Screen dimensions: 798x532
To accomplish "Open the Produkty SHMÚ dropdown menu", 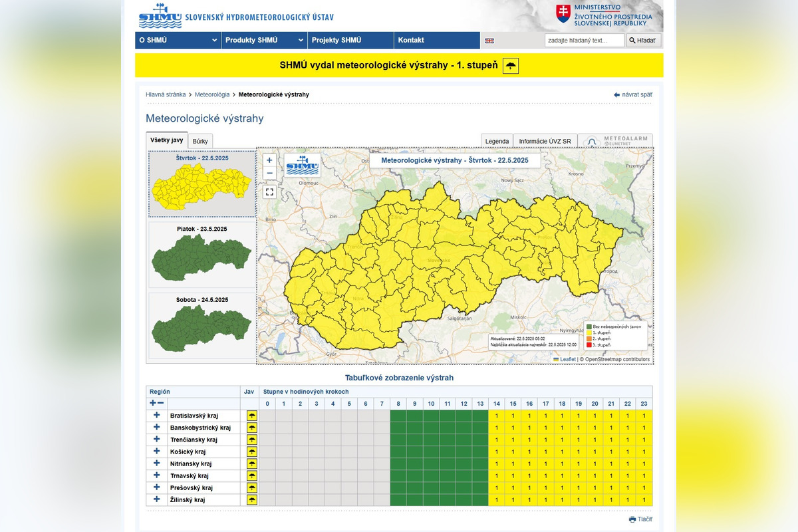I will point(264,41).
